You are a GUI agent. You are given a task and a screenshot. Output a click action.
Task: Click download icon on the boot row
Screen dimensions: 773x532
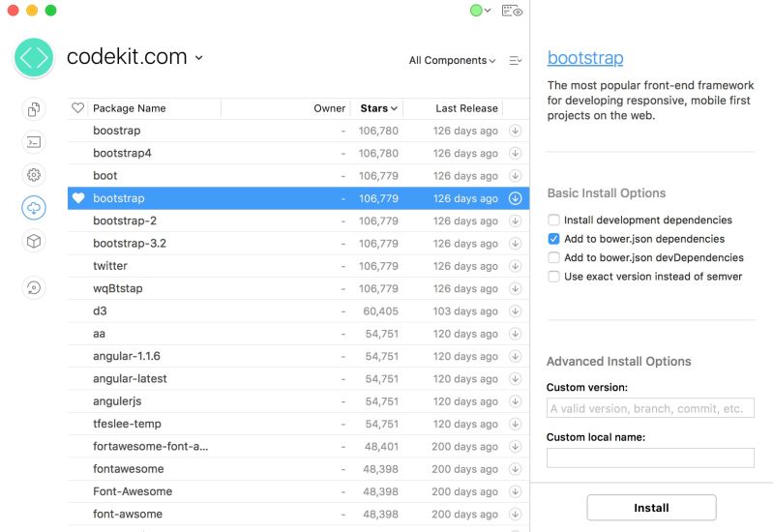[515, 175]
